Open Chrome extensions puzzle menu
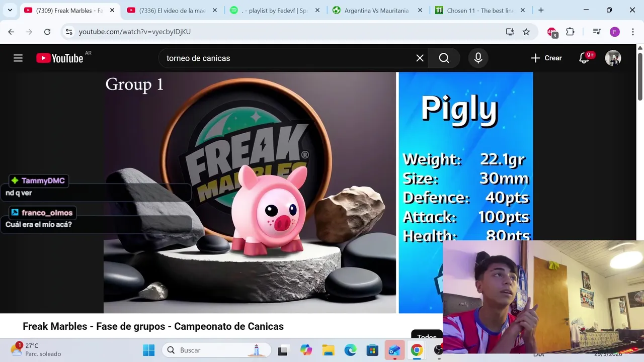This screenshot has height=362, width=644. 570,32
